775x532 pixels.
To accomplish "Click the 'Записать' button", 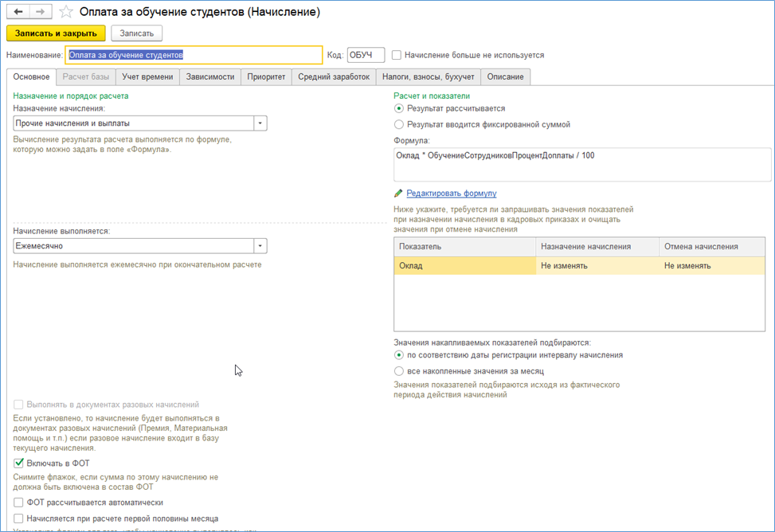I will pyautogui.click(x=137, y=33).
